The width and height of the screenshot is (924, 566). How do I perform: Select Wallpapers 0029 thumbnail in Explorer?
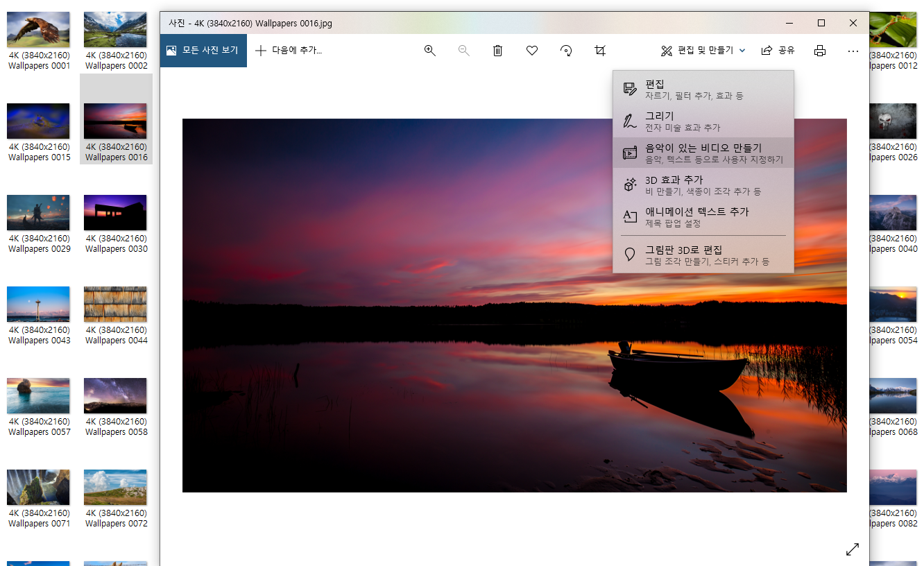pyautogui.click(x=39, y=212)
